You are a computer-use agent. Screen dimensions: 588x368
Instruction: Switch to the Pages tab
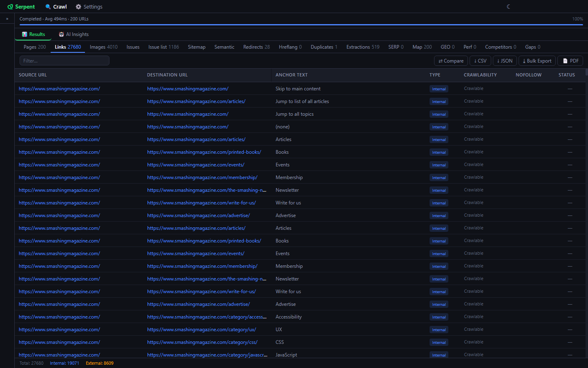(35, 47)
